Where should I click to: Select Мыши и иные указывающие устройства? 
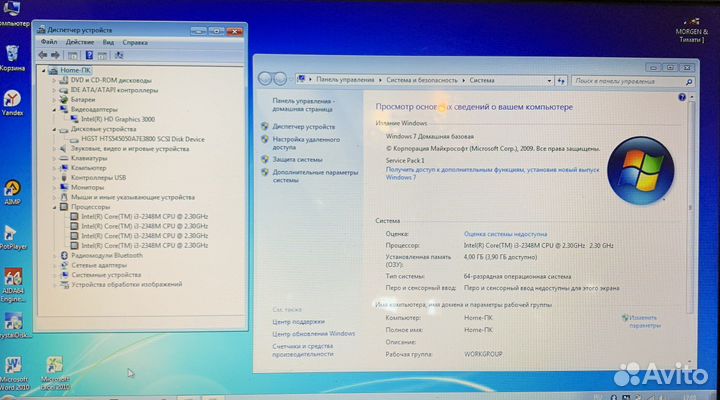click(133, 197)
